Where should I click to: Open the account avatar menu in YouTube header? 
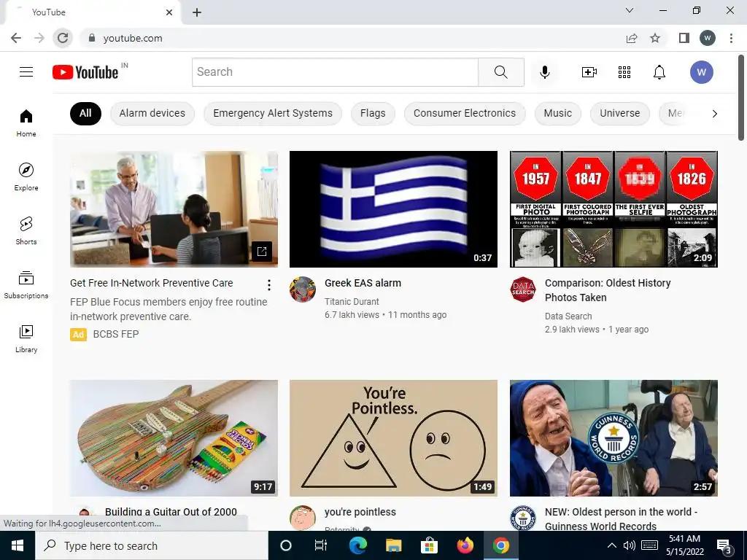click(701, 72)
